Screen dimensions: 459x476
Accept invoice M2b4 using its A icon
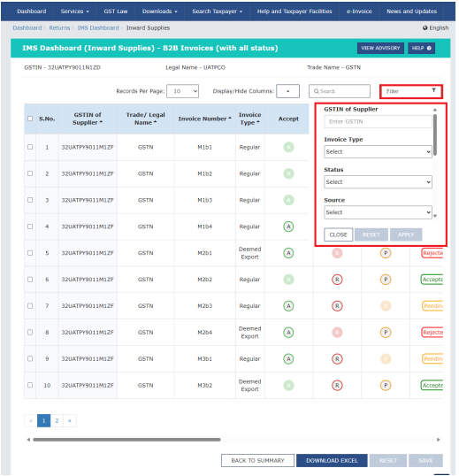[x=288, y=332]
